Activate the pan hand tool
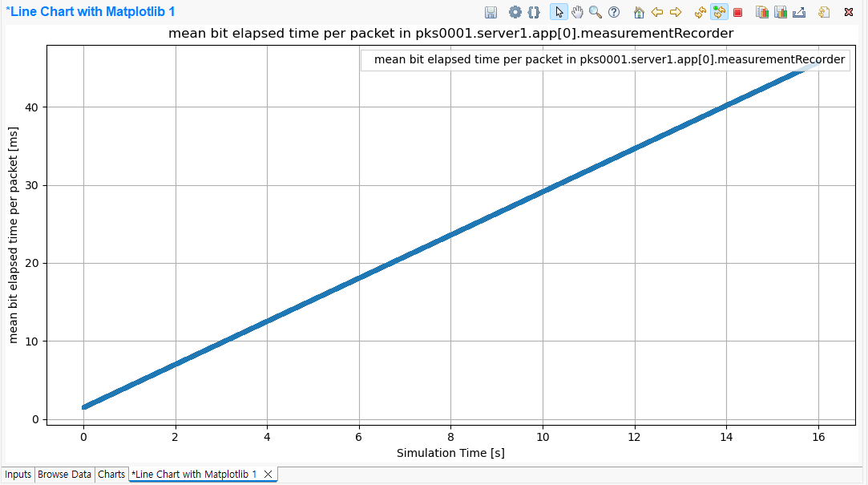868x485 pixels. [577, 12]
